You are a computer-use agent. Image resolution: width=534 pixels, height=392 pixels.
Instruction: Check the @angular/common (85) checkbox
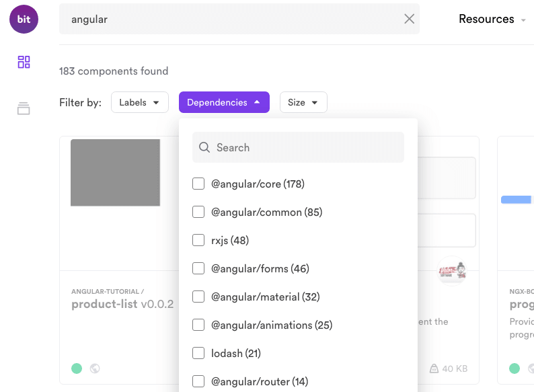[x=198, y=212]
